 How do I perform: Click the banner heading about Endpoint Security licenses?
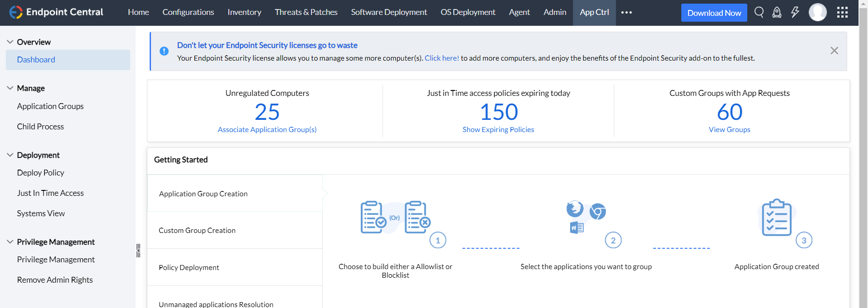[267, 45]
